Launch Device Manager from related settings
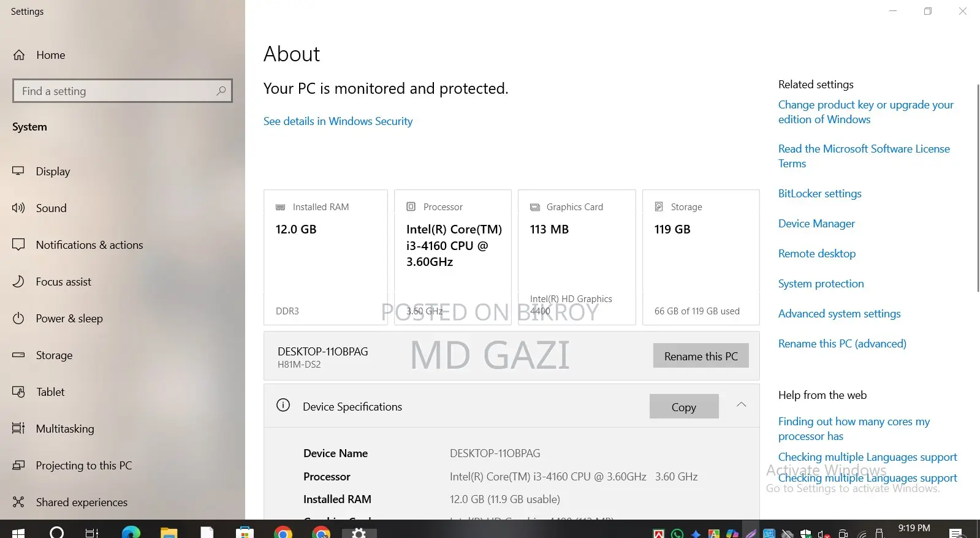Viewport: 980px width, 538px height. coord(816,224)
